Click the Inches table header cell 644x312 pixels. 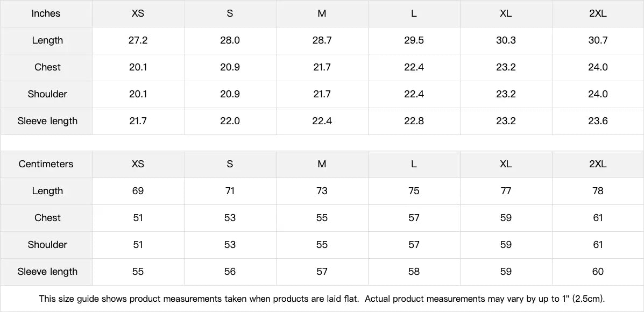click(46, 13)
